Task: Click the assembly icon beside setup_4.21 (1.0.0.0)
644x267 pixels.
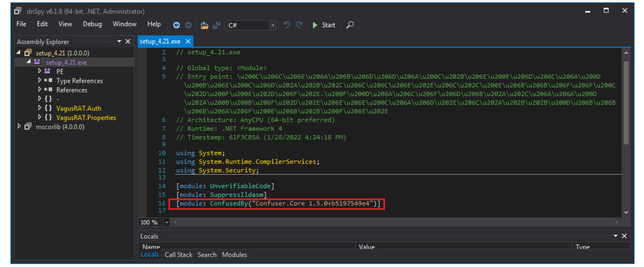Action: pos(28,53)
